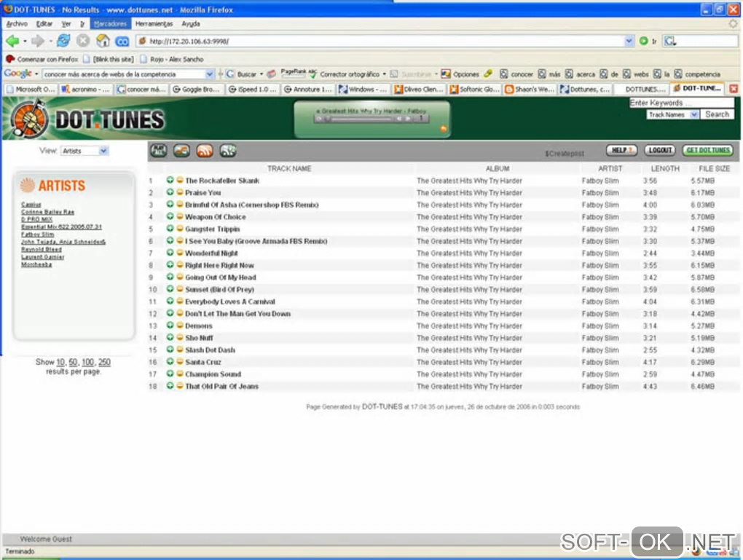Open the Herramientas menu

[154, 24]
